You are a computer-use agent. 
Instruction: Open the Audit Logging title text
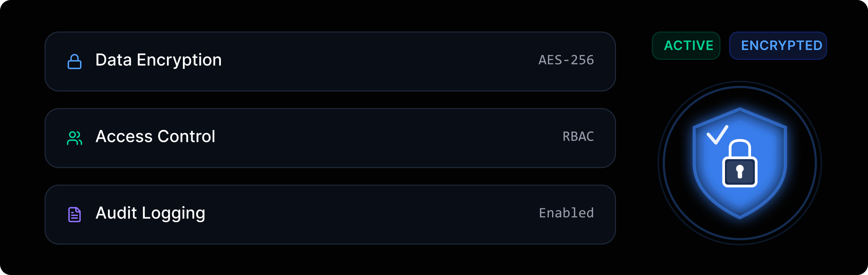150,213
